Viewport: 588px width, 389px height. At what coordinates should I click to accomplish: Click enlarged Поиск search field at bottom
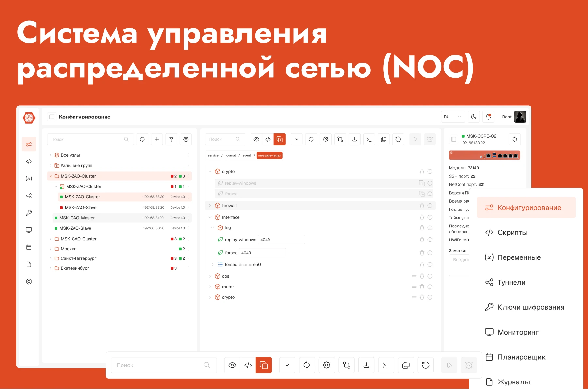pyautogui.click(x=164, y=365)
